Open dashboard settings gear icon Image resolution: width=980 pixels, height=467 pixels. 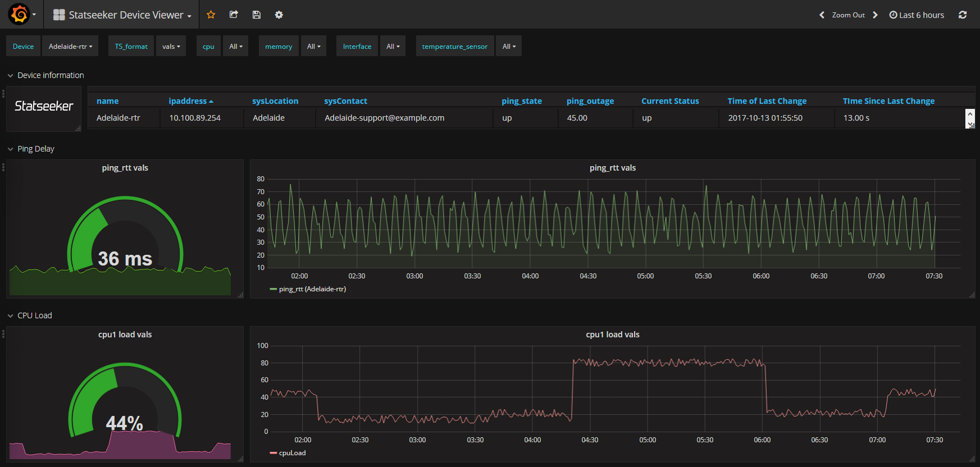[x=279, y=15]
